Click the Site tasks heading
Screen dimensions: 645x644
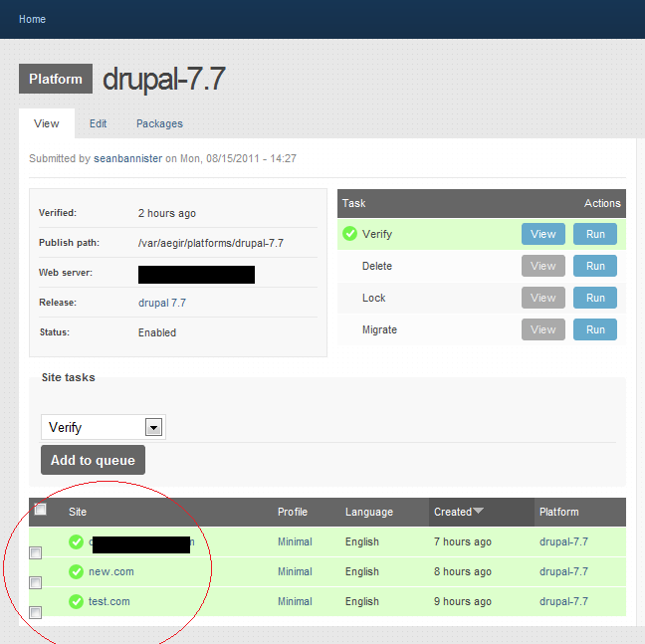[69, 377]
